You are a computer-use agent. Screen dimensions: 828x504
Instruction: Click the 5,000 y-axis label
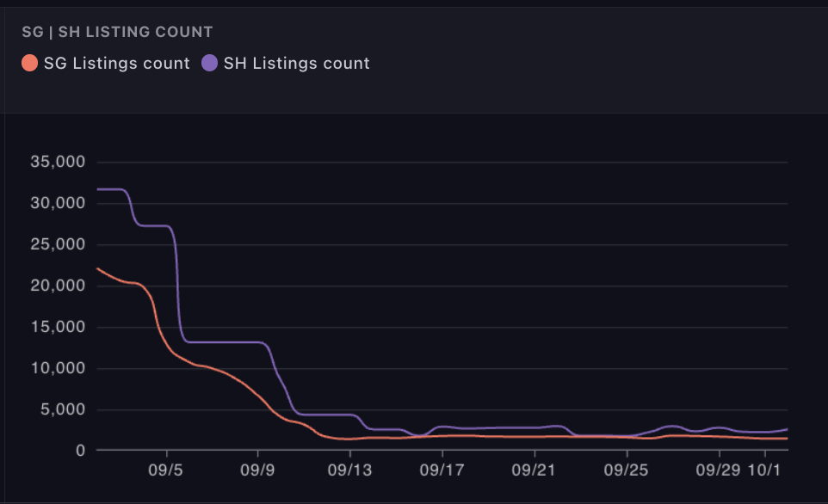[x=61, y=409]
